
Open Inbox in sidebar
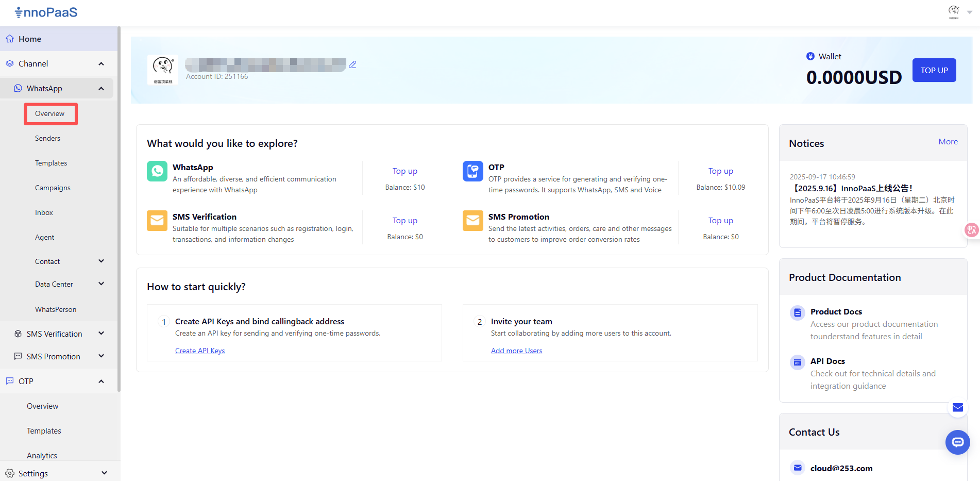[44, 212]
